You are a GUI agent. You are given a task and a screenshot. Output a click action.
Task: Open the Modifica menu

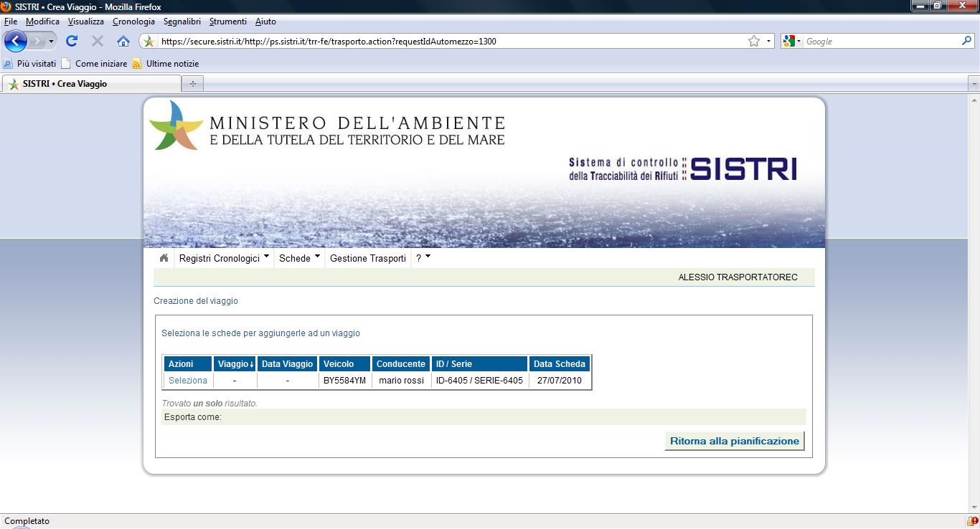coord(42,22)
